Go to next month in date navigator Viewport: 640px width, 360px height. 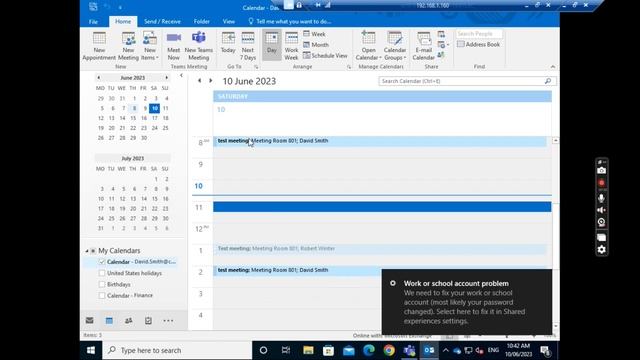167,78
